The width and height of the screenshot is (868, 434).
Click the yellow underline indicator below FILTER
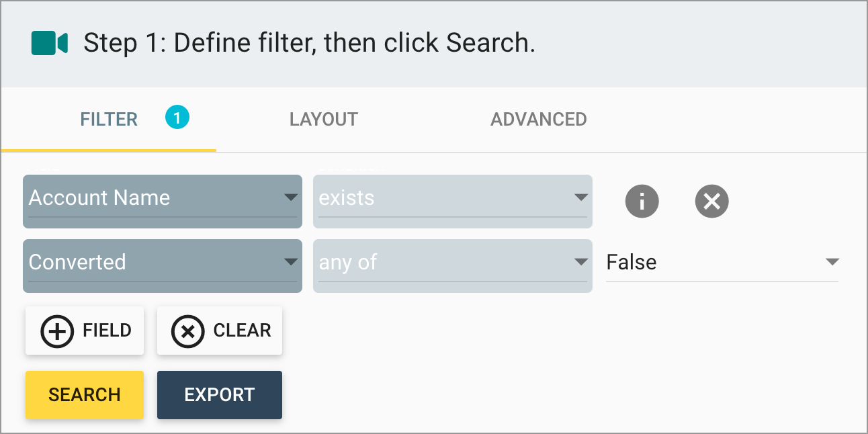(109, 150)
